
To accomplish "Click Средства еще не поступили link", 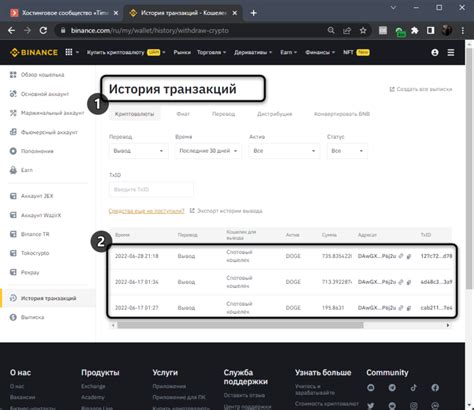I will [x=146, y=211].
